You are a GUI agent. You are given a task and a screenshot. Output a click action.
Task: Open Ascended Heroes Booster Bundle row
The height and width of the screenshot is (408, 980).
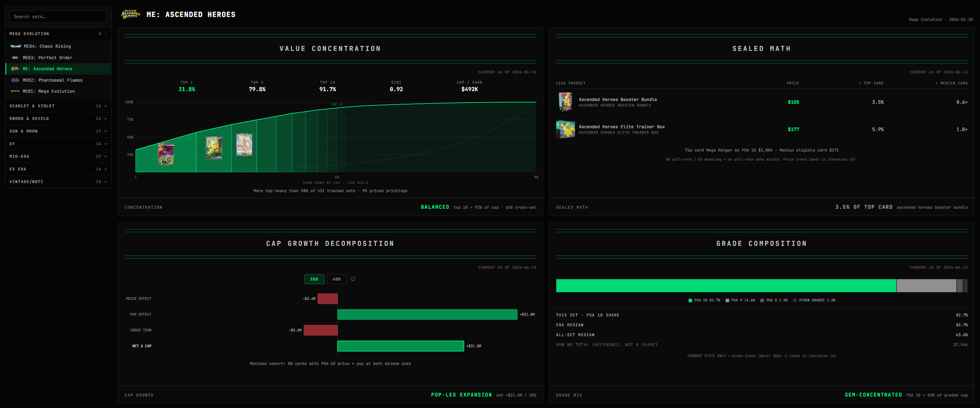[762, 102]
